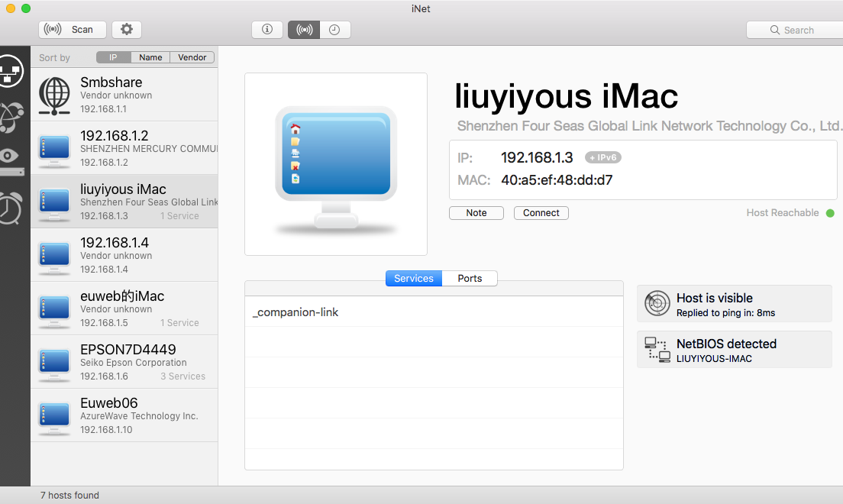The image size is (843, 504).
Task: Click the 7 hosts found status text
Action: tap(70, 496)
